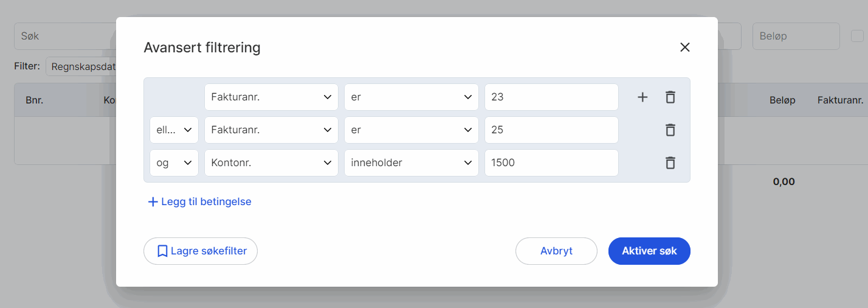The width and height of the screenshot is (868, 308).
Task: Click Legg til betingelse link
Action: (x=199, y=201)
